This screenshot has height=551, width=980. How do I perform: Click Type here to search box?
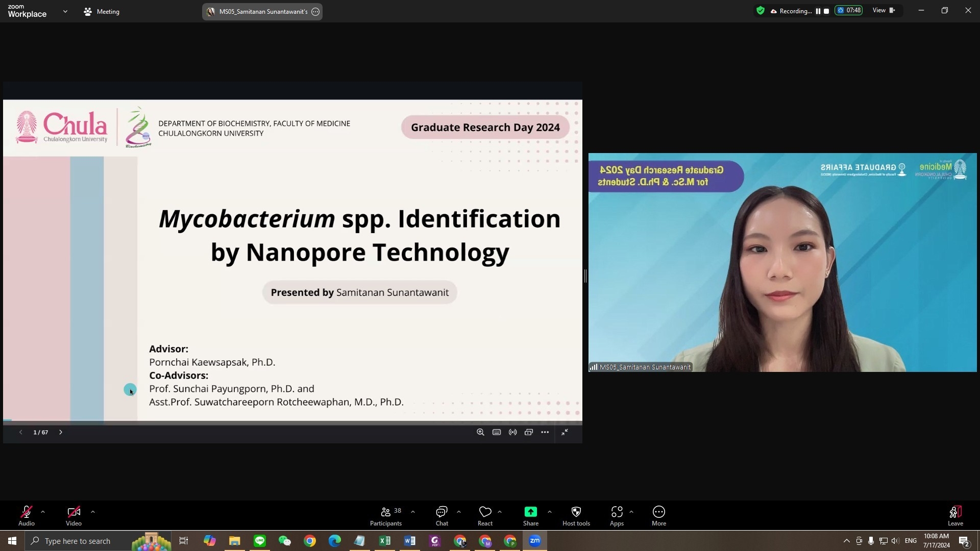pos(78,541)
